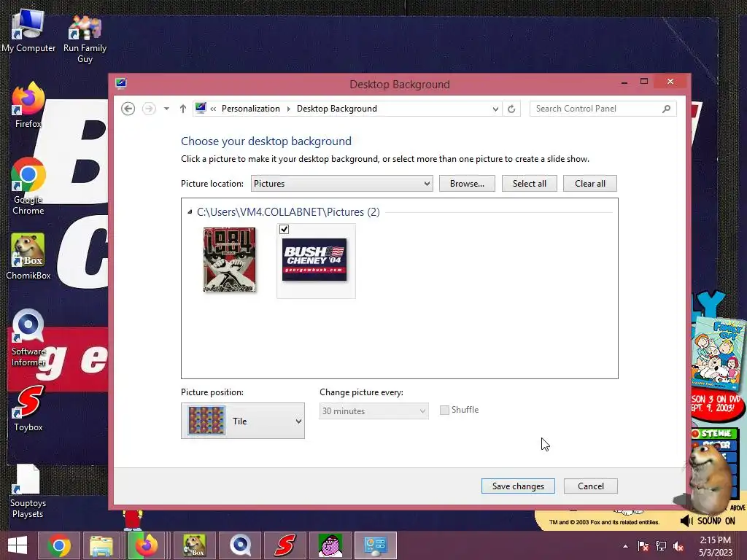Screen dimensions: 747x560
Task: Select the ChomikBox desktop shortcut
Action: click(x=28, y=256)
